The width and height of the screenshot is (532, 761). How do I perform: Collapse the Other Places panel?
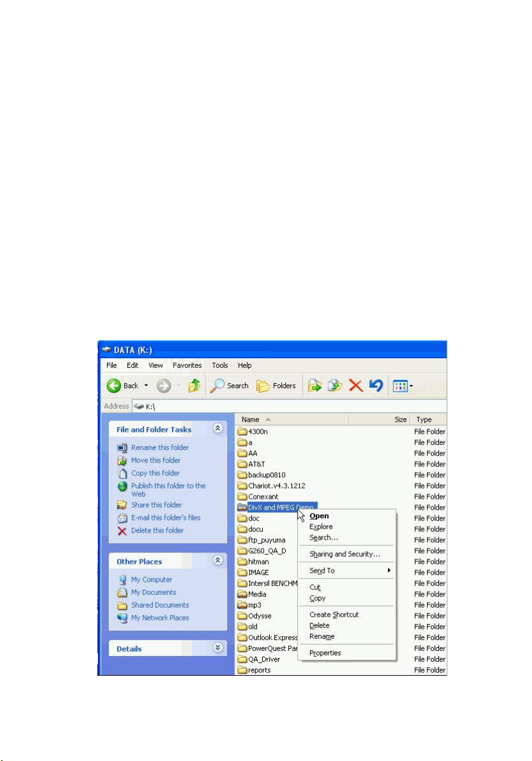218,560
